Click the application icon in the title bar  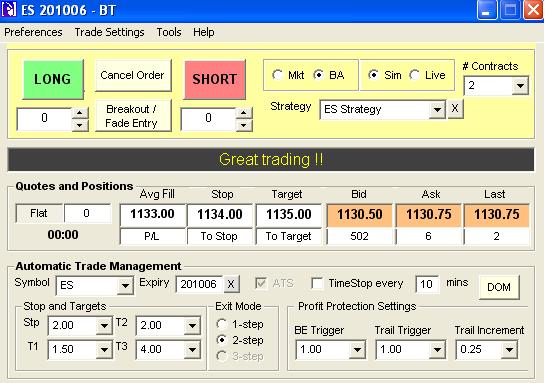(9, 10)
